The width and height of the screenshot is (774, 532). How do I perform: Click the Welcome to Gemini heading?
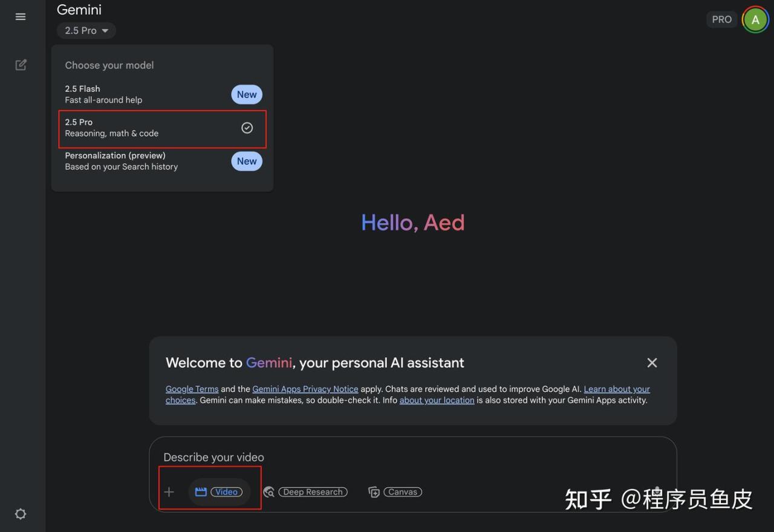tap(315, 363)
